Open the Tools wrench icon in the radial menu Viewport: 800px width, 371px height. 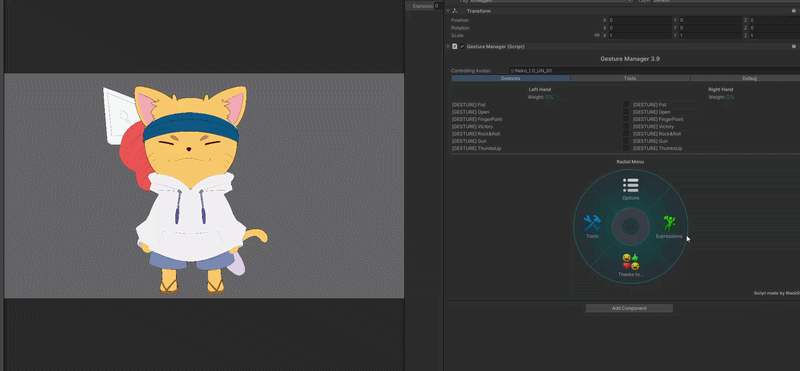point(592,224)
